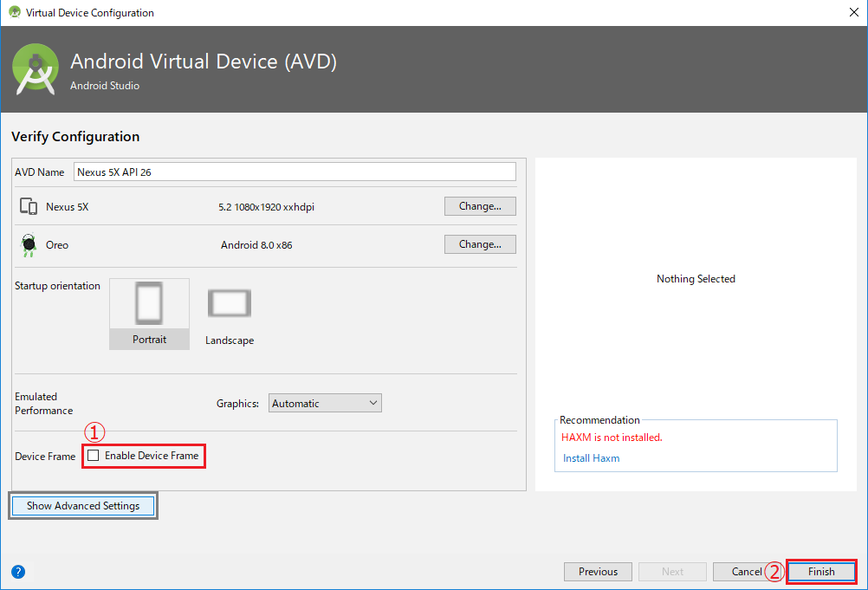The image size is (868, 590).
Task: Install Haxm from the recommendation panel
Action: [591, 457]
